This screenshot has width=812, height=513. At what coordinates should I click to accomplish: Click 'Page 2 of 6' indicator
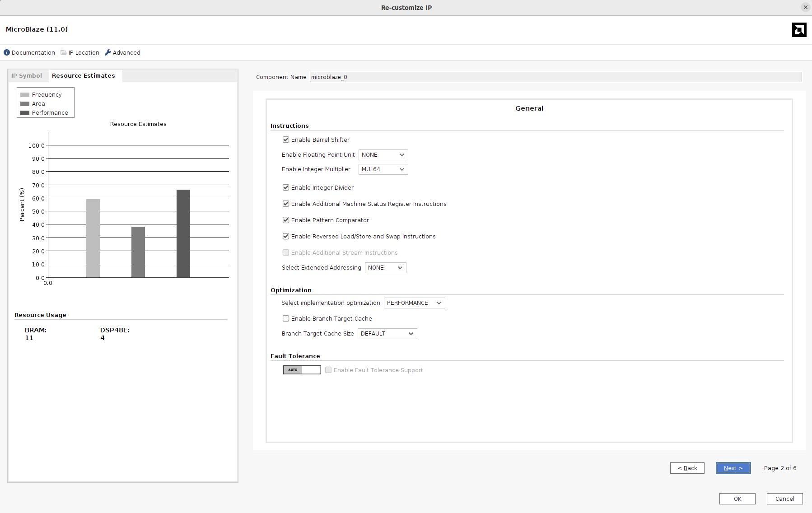780,468
